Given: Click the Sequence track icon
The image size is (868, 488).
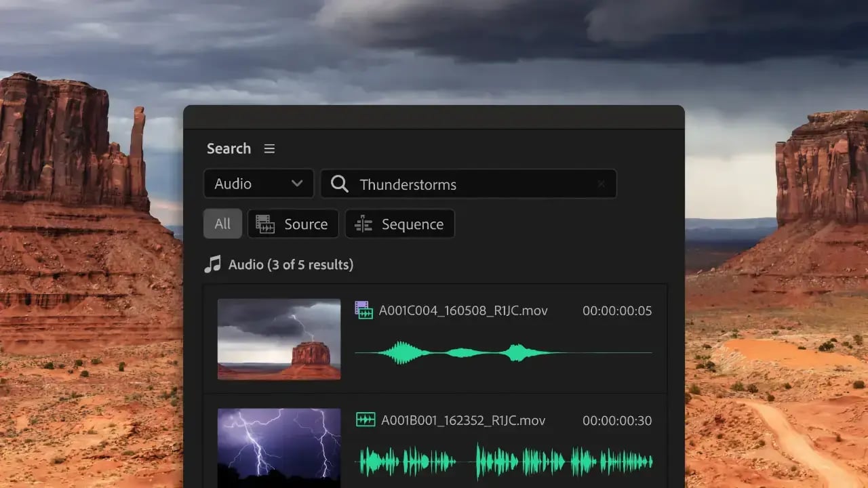Looking at the screenshot, I should (x=363, y=224).
